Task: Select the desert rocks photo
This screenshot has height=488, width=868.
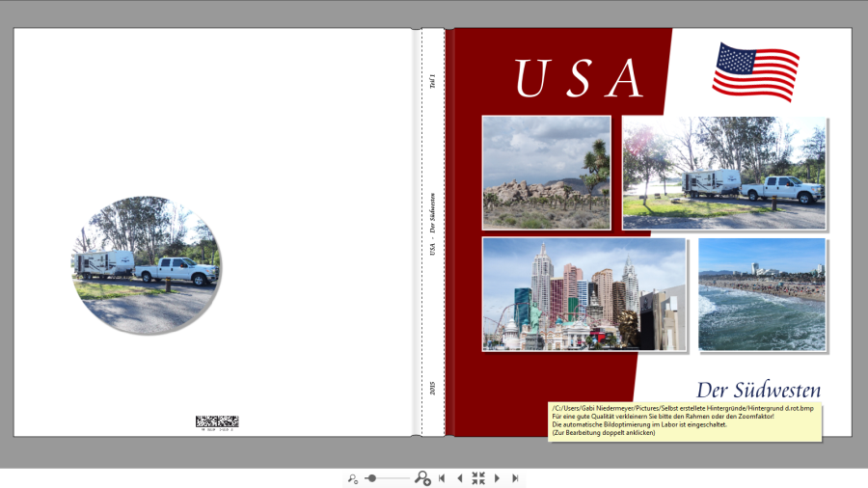Action: pyautogui.click(x=546, y=173)
